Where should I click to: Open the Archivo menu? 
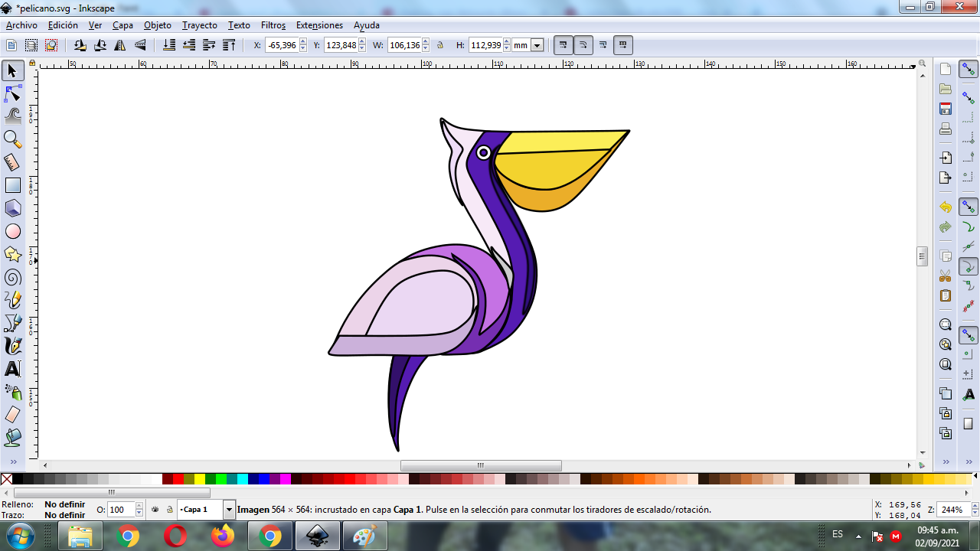click(x=21, y=25)
